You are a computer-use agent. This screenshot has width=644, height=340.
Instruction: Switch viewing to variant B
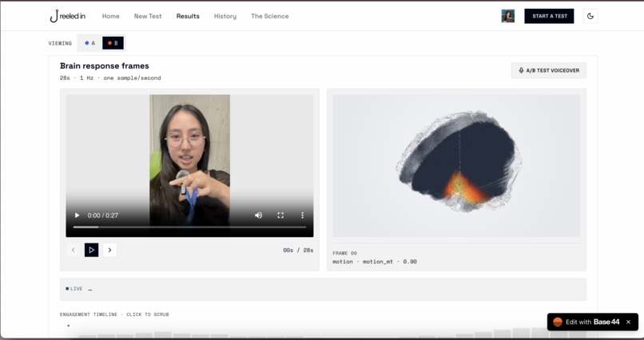coord(113,43)
